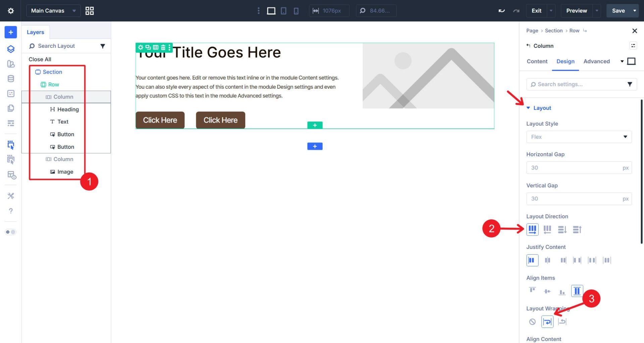This screenshot has height=343, width=644.
Task: Click the Save button
Action: 618,11
